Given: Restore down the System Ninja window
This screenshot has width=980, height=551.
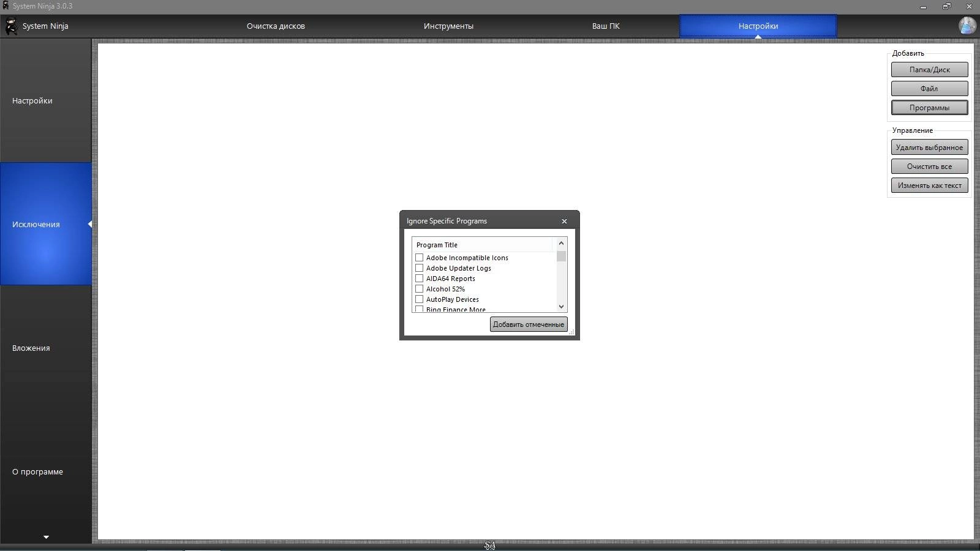Looking at the screenshot, I should pos(947,7).
